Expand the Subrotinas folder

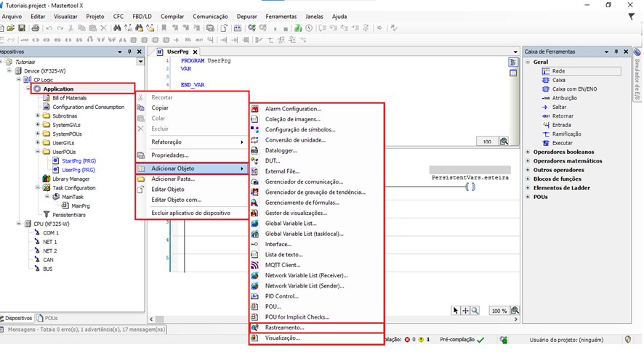pyautogui.click(x=38, y=115)
